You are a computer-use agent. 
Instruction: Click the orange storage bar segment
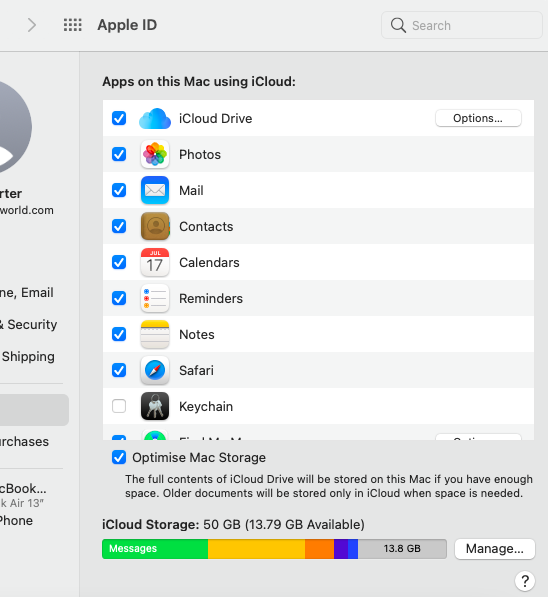tap(320, 549)
